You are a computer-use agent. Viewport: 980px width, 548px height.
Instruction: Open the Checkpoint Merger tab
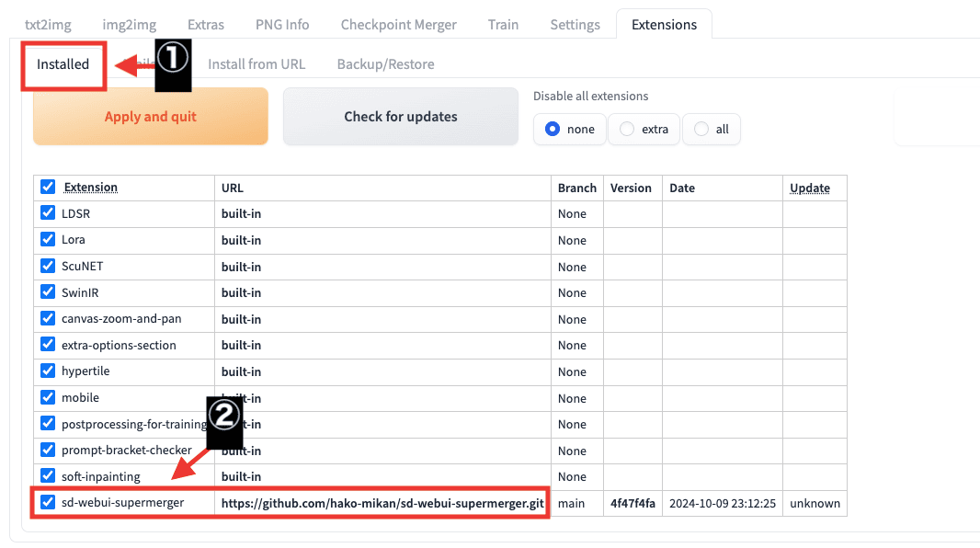pyautogui.click(x=398, y=25)
